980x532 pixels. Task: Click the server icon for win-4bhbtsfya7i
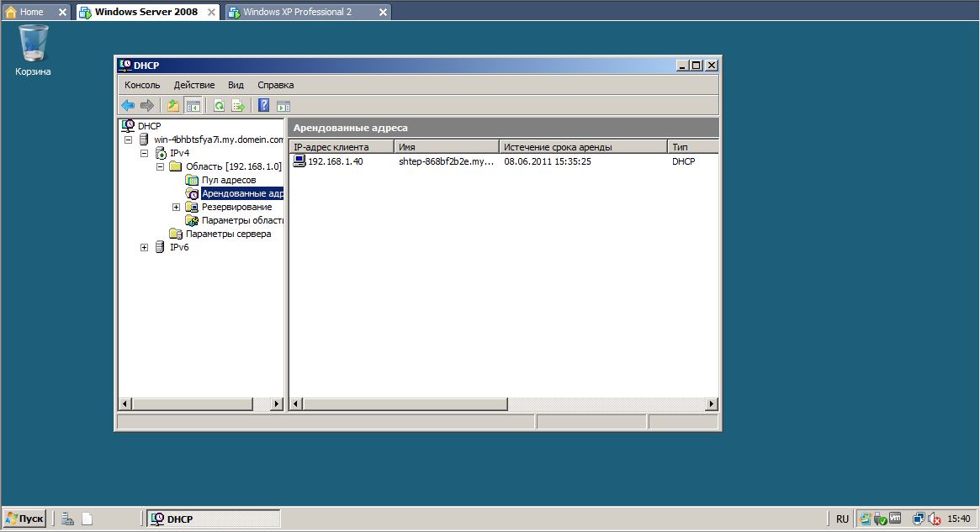(145, 140)
